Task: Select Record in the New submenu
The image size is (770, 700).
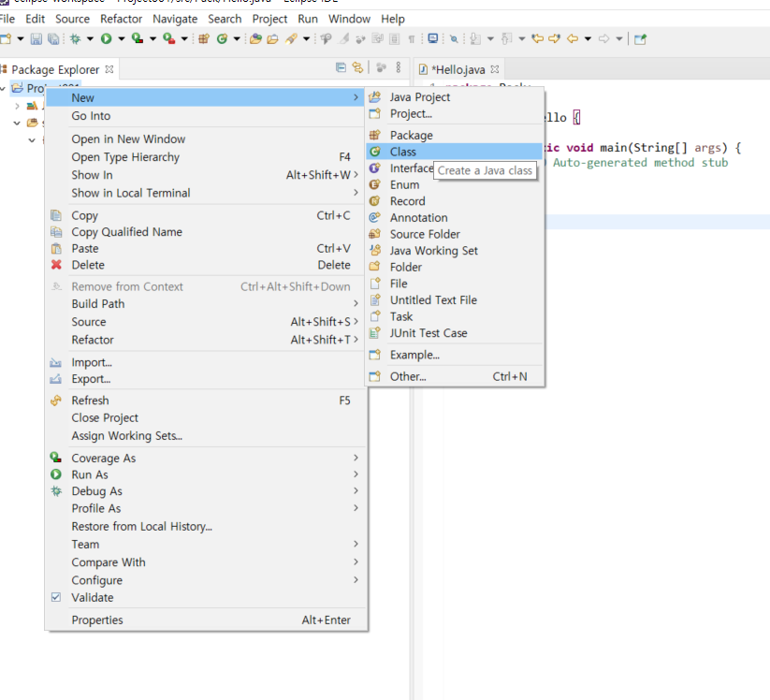Action: [456, 201]
